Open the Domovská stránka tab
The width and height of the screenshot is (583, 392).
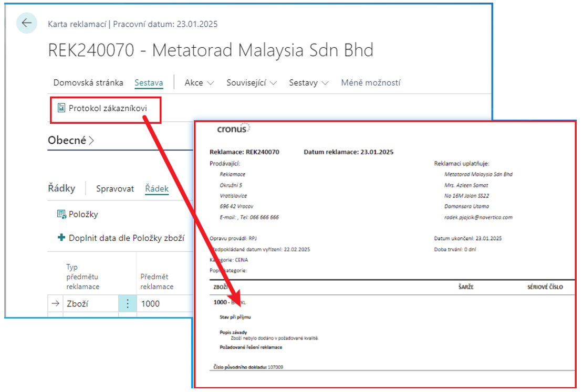[88, 82]
